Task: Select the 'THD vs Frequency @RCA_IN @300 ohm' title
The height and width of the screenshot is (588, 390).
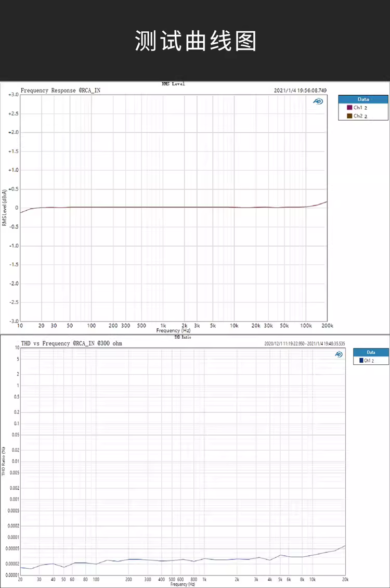Action: [71, 343]
